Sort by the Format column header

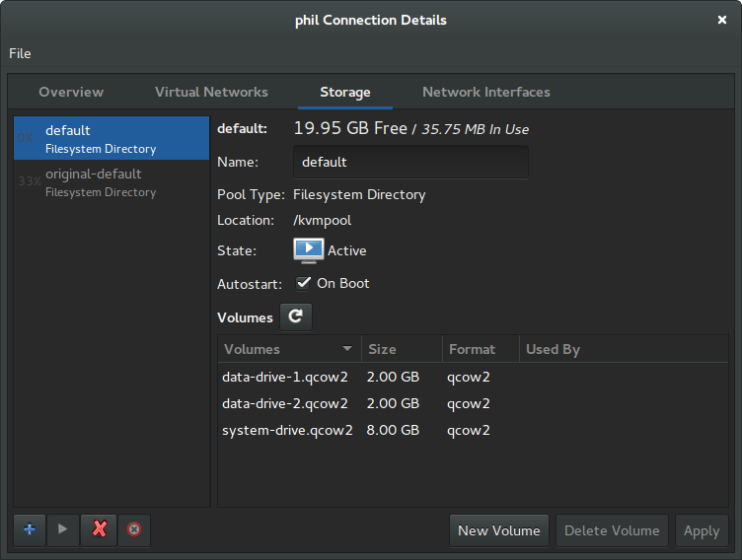pyautogui.click(x=481, y=349)
